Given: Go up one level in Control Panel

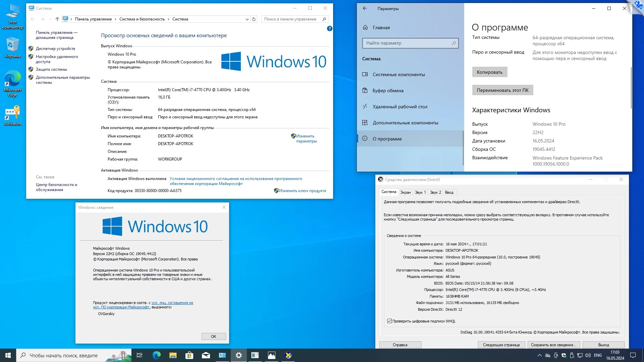Looking at the screenshot, I should (x=57, y=19).
